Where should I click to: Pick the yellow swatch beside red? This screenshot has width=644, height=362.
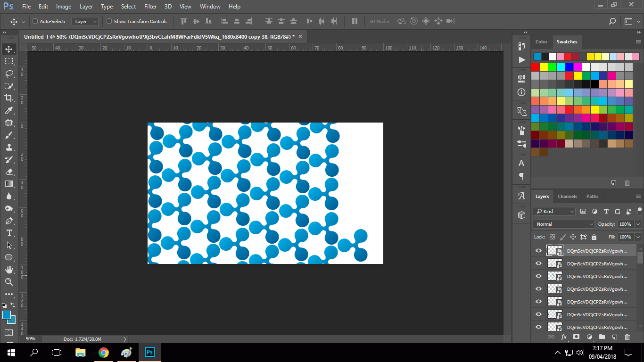tap(544, 67)
